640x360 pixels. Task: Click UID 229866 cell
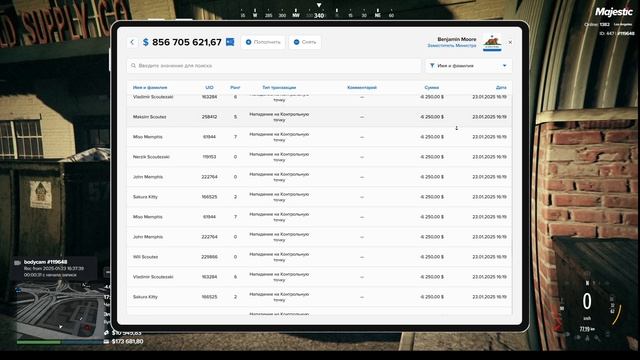[209, 257]
